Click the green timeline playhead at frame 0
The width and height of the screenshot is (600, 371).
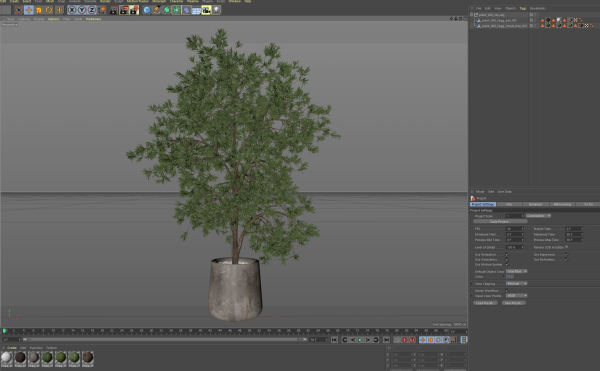tap(5, 331)
